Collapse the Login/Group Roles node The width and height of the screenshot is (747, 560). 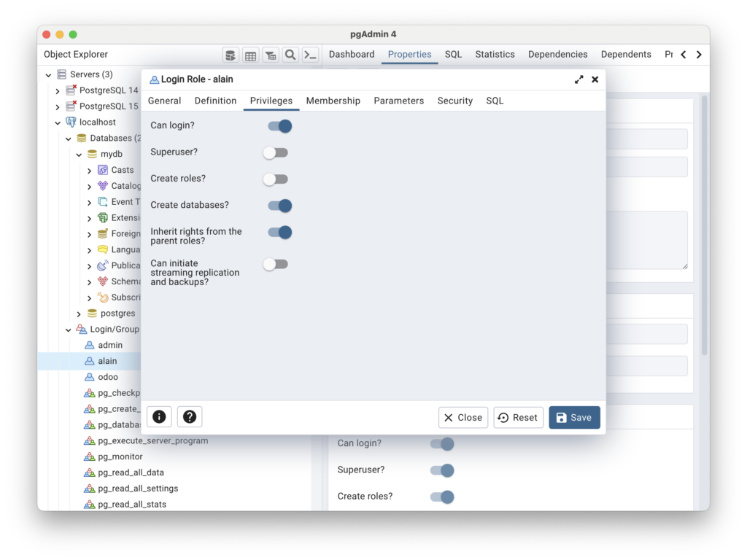pyautogui.click(x=68, y=330)
